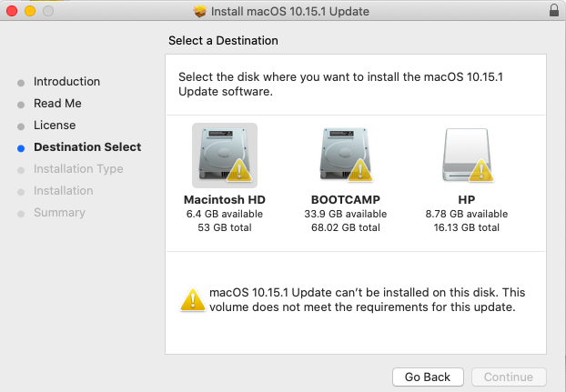
Task: Click the Installation Type step
Action: (78, 169)
